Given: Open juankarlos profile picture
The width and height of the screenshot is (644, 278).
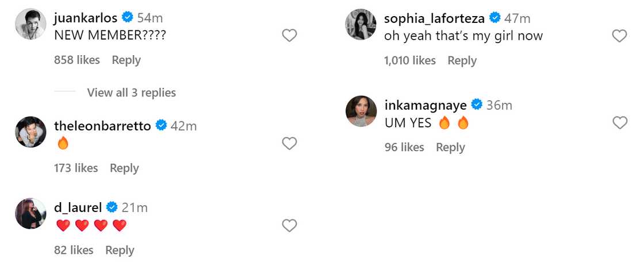Looking at the screenshot, I should pos(30,25).
